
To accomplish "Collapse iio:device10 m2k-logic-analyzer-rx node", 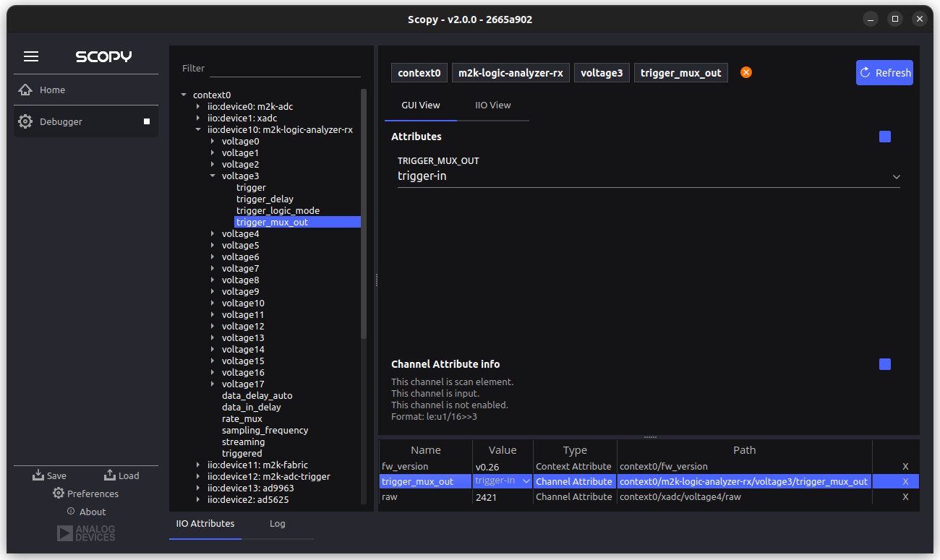I will pyautogui.click(x=198, y=129).
